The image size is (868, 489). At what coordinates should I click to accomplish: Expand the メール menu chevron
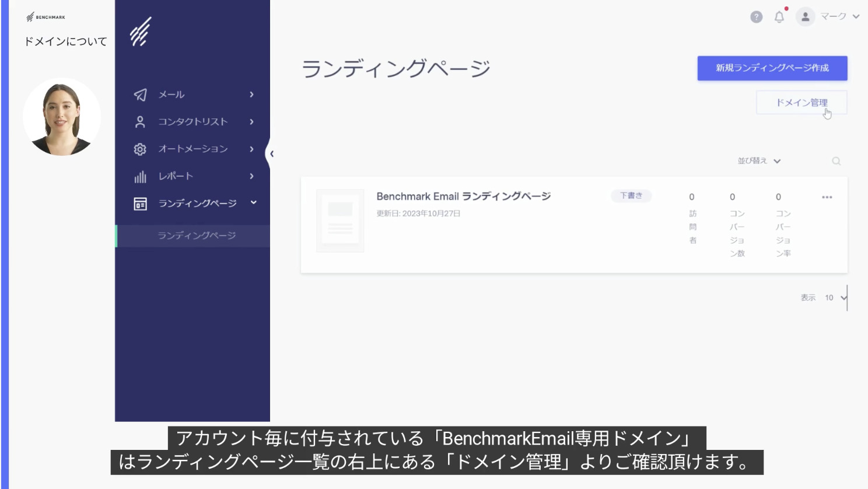pos(251,95)
